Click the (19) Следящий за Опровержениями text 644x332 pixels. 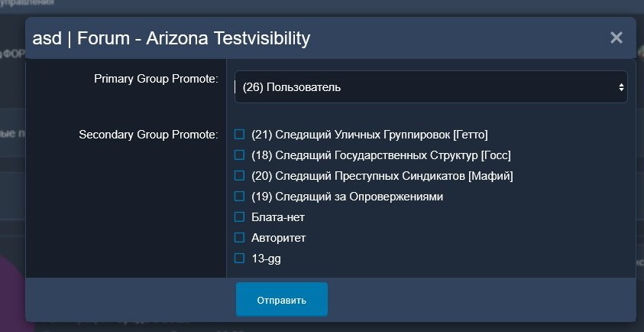[347, 197]
